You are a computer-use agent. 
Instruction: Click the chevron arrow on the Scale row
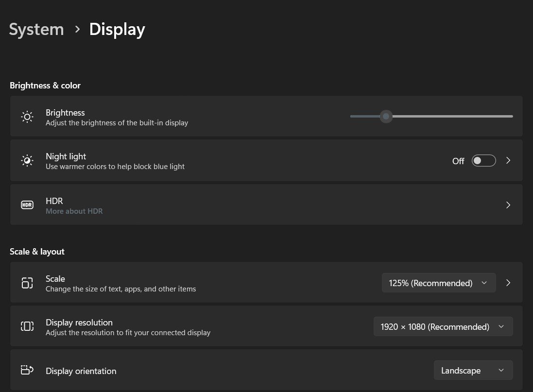[x=508, y=282]
